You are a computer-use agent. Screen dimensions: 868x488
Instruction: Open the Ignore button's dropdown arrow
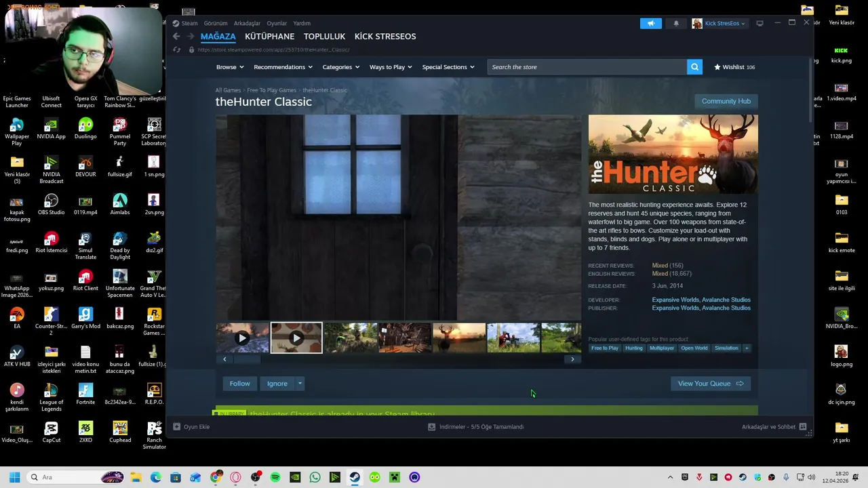[x=300, y=384]
